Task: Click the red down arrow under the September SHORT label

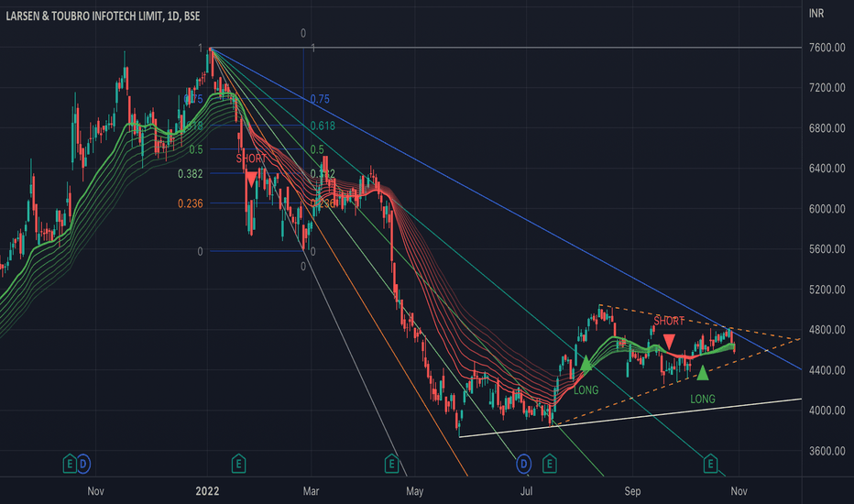Action: (x=669, y=342)
